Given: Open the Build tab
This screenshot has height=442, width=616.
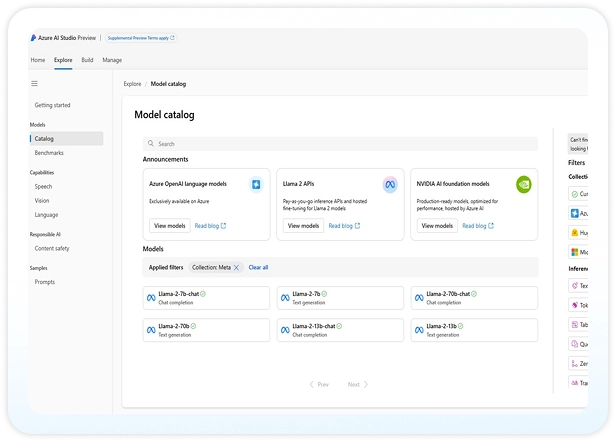Looking at the screenshot, I should tap(87, 60).
